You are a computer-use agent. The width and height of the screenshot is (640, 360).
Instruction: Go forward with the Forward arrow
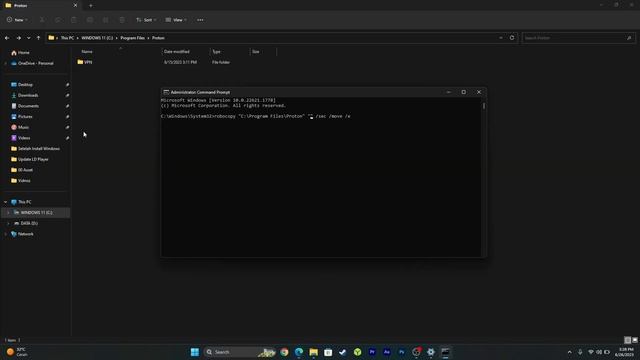tap(18, 38)
